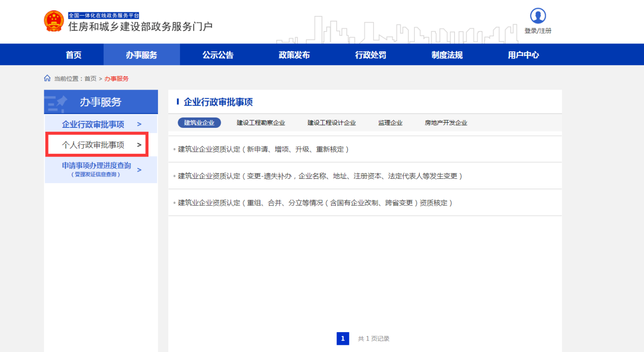The image size is (644, 352).
Task: Switch to the 建设工程勘察企业 tab
Action: point(261,123)
